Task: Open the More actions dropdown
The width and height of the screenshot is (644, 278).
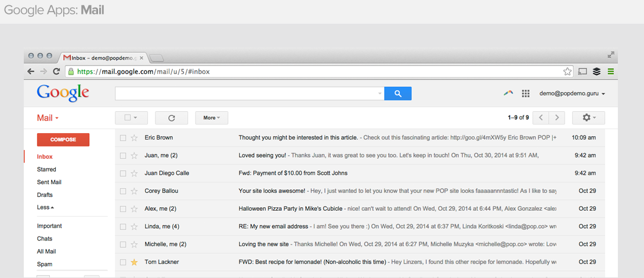Action: click(212, 118)
